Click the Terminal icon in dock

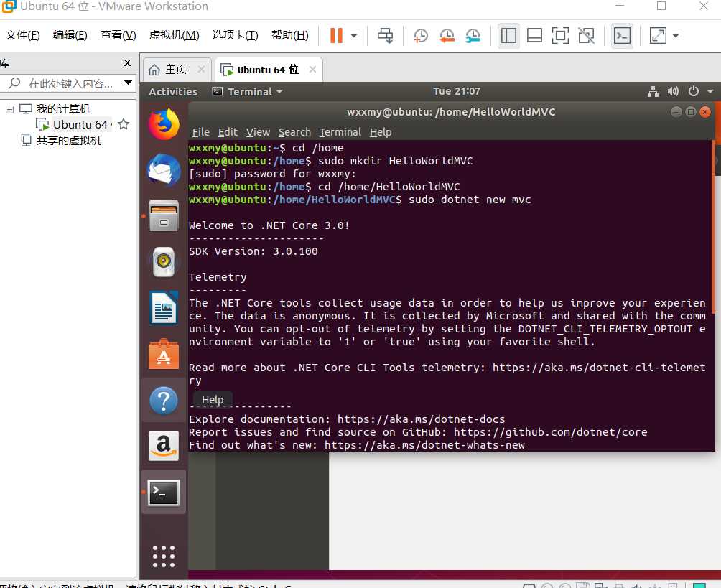(164, 493)
